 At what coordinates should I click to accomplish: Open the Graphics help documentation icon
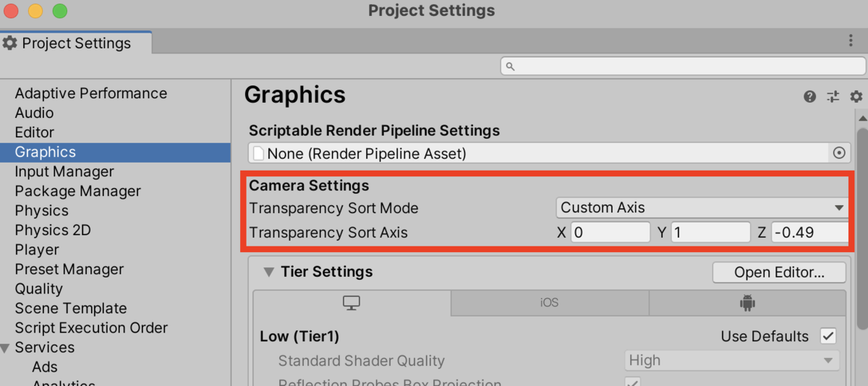tap(809, 97)
